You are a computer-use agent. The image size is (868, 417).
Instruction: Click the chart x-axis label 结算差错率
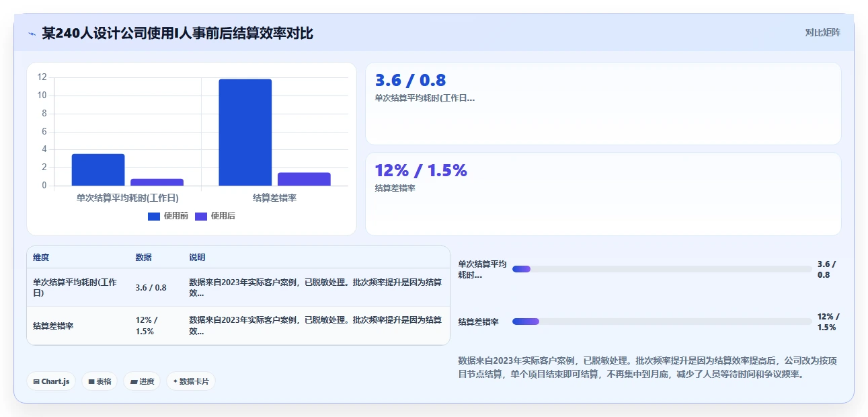[x=275, y=198]
